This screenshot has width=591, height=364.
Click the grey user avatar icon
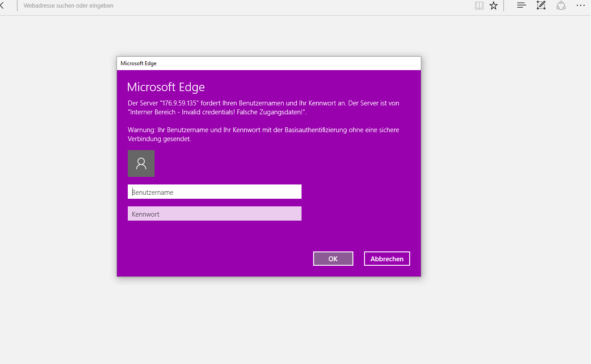point(141,163)
